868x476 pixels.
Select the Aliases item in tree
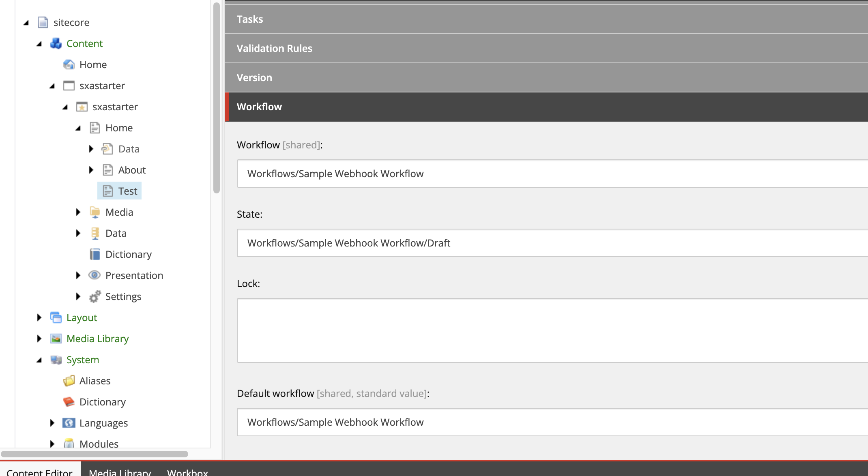(x=95, y=381)
